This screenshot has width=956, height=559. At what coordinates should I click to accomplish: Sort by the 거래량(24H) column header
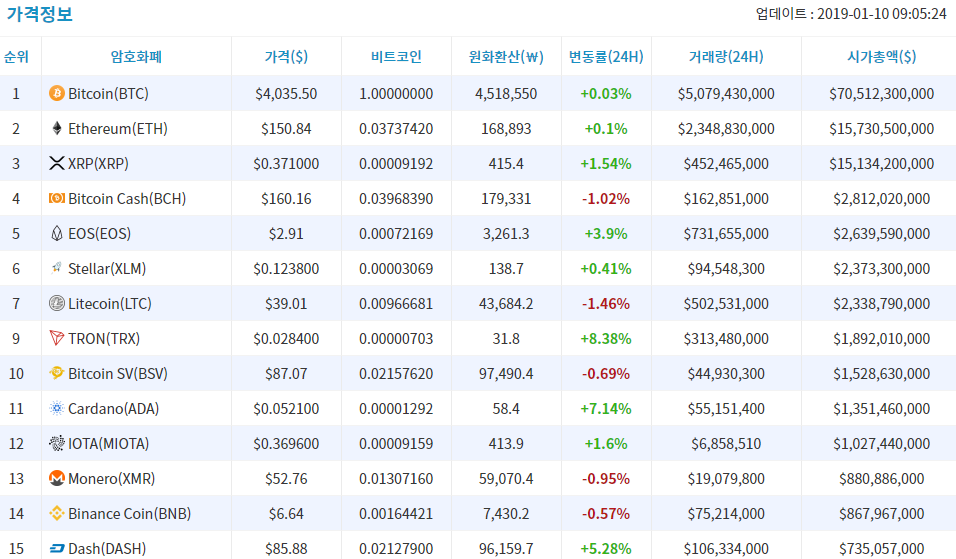click(726, 57)
